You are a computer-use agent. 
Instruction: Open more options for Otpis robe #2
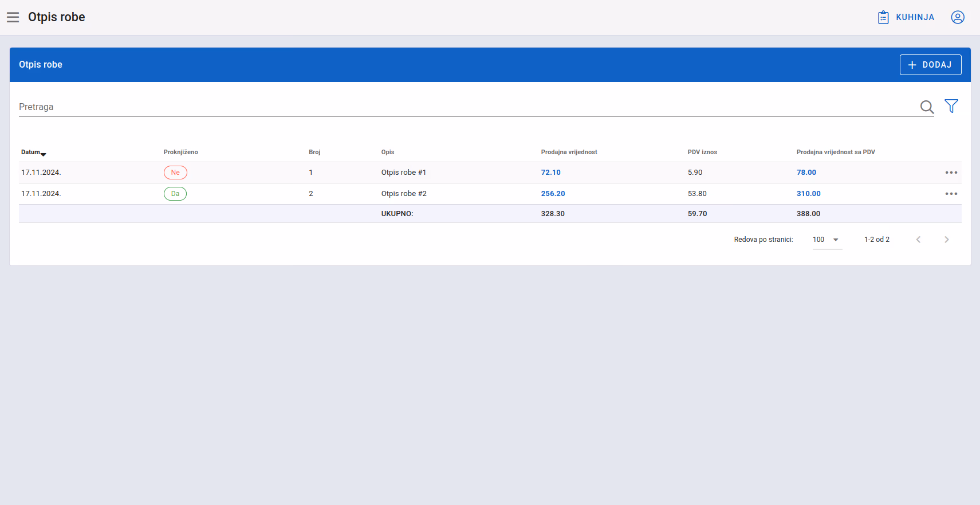click(x=951, y=194)
